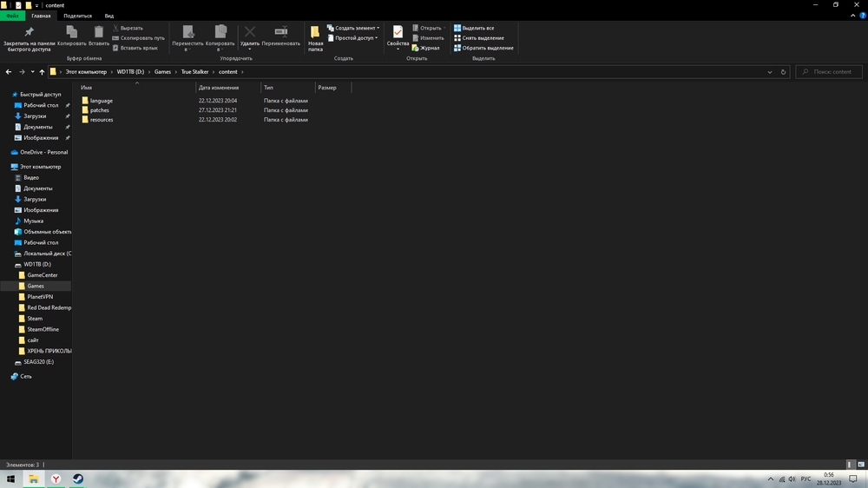The width and height of the screenshot is (868, 488).
Task: Click the Копировать clipboard button
Action: [x=72, y=36]
